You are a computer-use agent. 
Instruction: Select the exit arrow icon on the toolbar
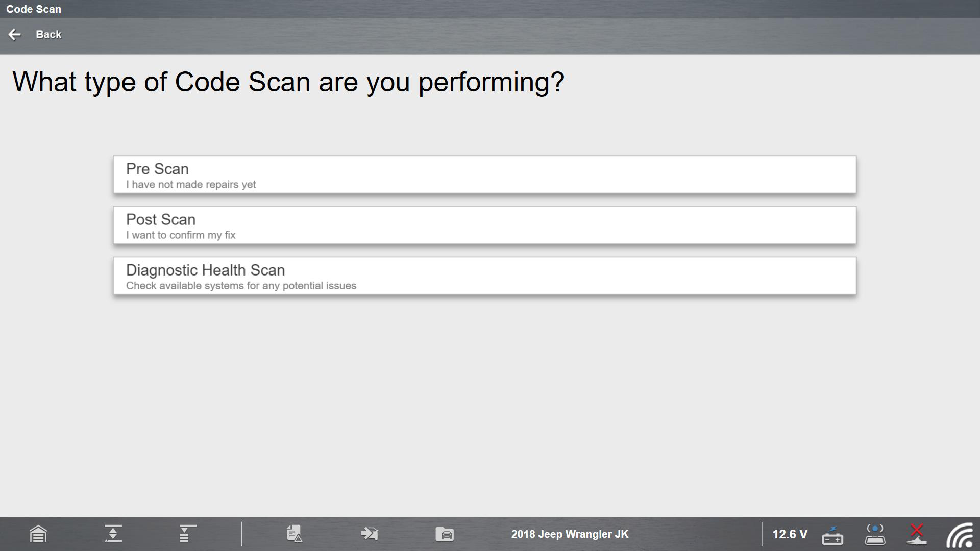(x=369, y=534)
